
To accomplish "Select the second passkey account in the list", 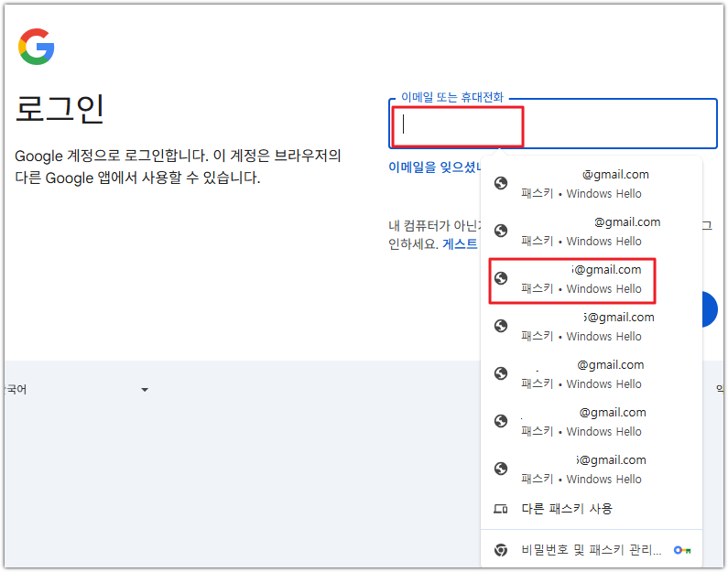I will point(592,231).
